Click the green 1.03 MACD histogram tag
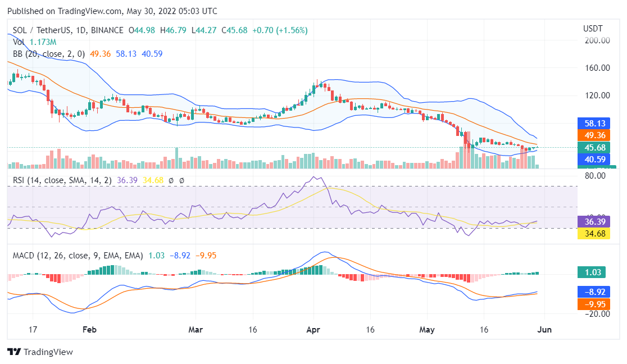Image resolution: width=627 pixels, height=364 pixels. (x=594, y=272)
